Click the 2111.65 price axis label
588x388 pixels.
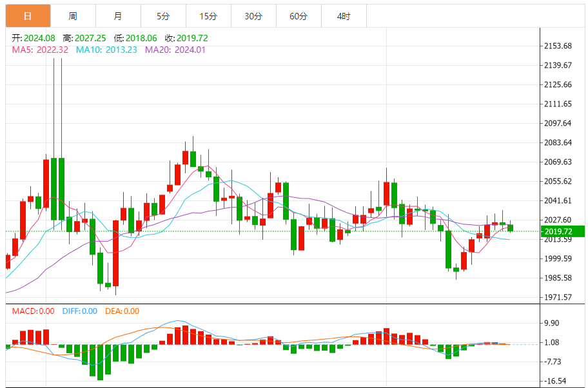tap(558, 104)
